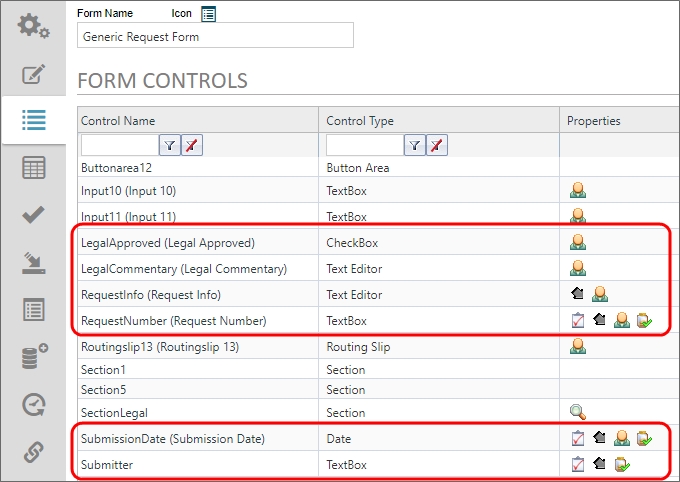Click the Control Name filter text box

pyautogui.click(x=119, y=146)
